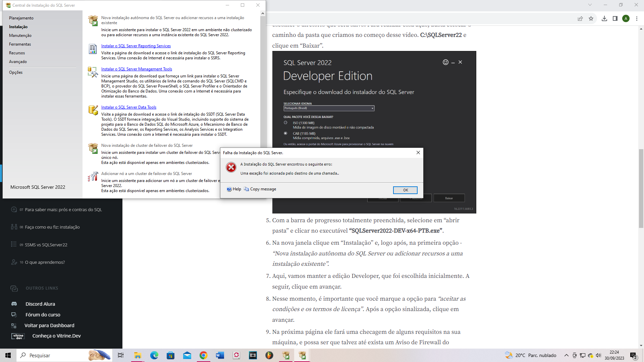The width and height of the screenshot is (644, 362).
Task: Click the Help link in error dialog
Action: tap(237, 189)
